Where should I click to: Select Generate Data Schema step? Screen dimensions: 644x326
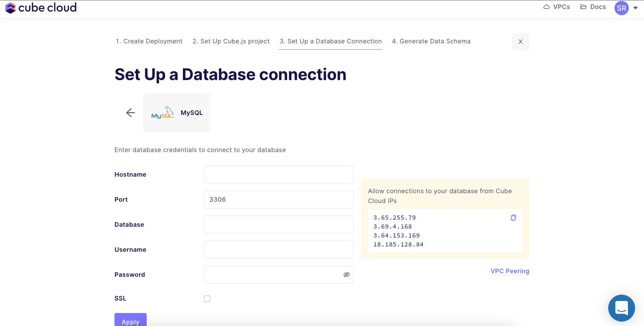[431, 41]
